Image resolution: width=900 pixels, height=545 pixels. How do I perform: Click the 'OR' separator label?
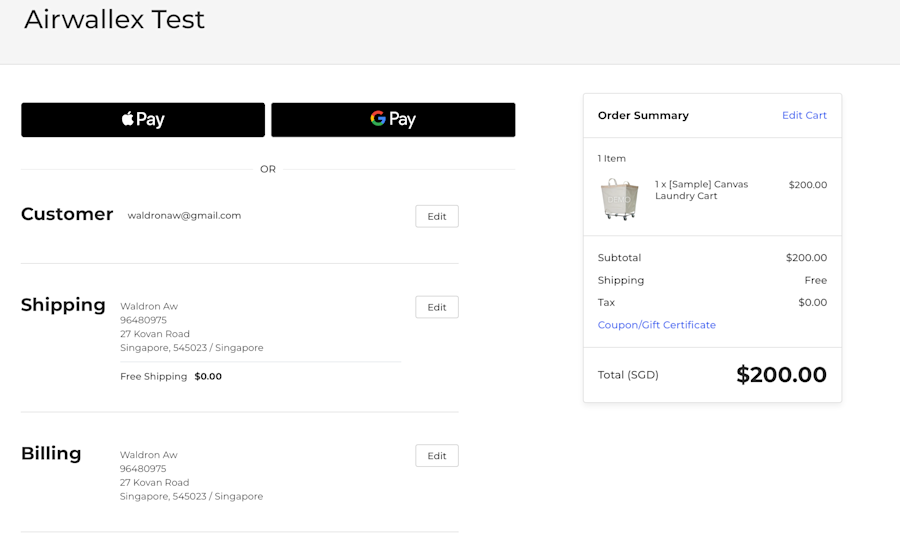(268, 169)
